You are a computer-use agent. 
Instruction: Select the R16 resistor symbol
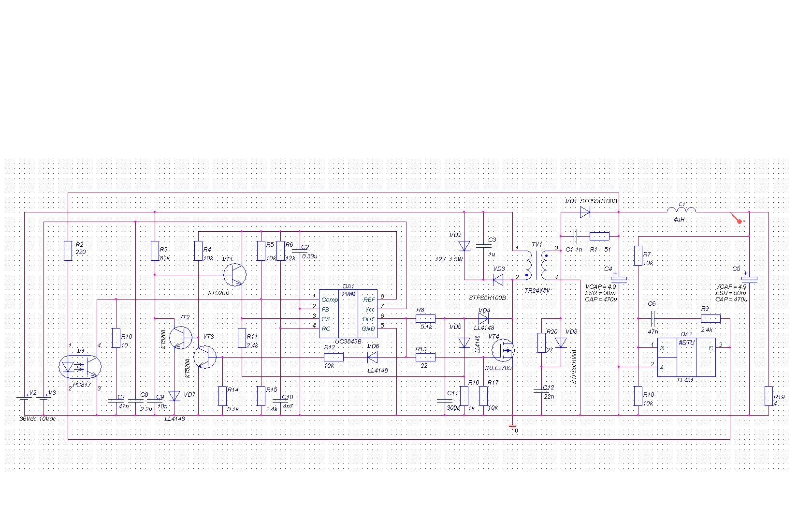coord(464,396)
